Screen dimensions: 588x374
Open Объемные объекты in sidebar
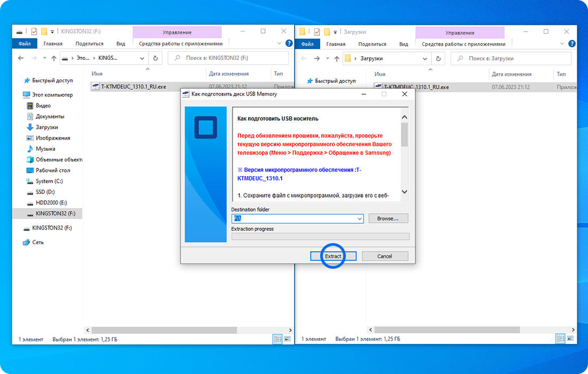55,160
